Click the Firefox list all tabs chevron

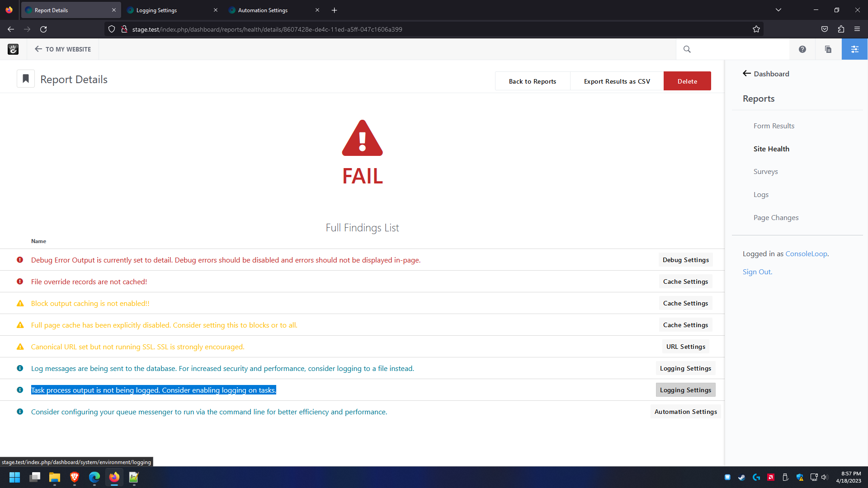coord(778,9)
